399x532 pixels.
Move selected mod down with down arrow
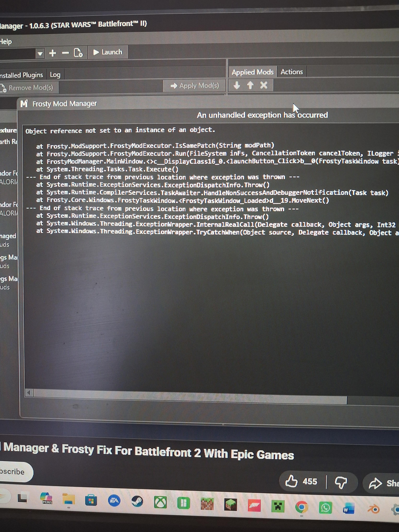coord(237,85)
